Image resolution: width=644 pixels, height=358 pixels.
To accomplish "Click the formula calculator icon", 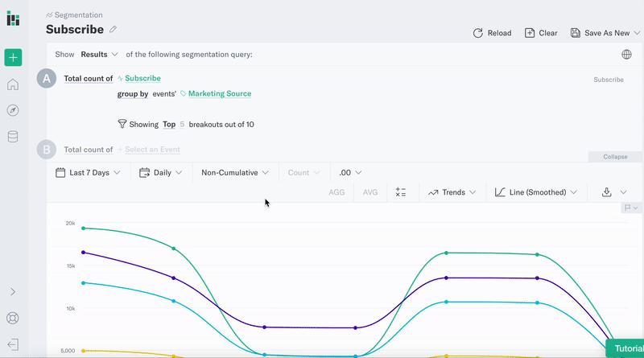I will (x=401, y=192).
